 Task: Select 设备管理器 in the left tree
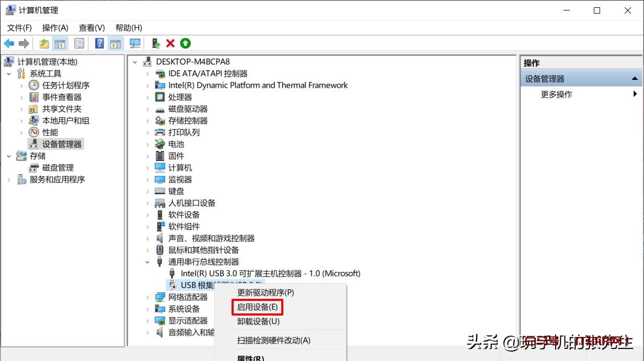click(62, 144)
